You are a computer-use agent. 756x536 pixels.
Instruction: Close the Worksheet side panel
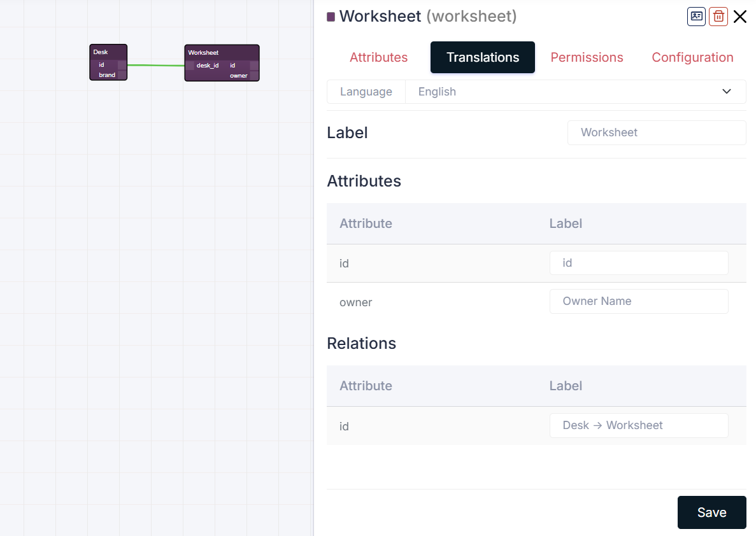click(740, 17)
